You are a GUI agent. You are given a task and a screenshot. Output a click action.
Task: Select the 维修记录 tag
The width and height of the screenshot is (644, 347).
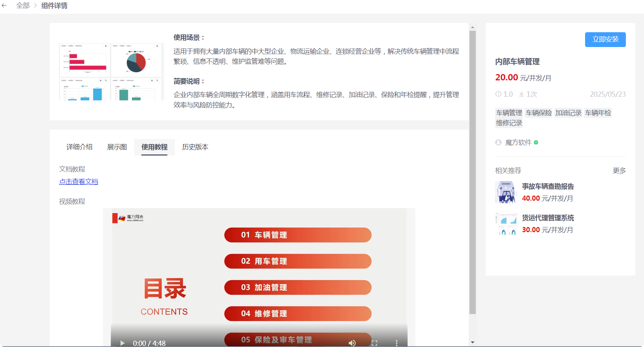(x=509, y=123)
